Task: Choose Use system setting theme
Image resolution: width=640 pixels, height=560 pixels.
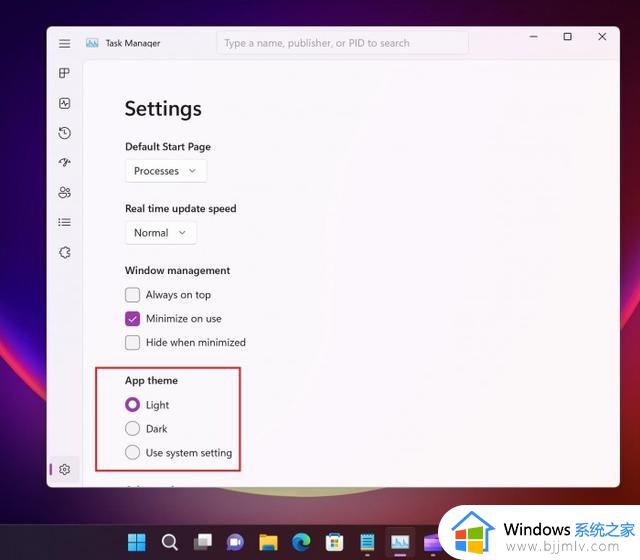Action: 132,452
